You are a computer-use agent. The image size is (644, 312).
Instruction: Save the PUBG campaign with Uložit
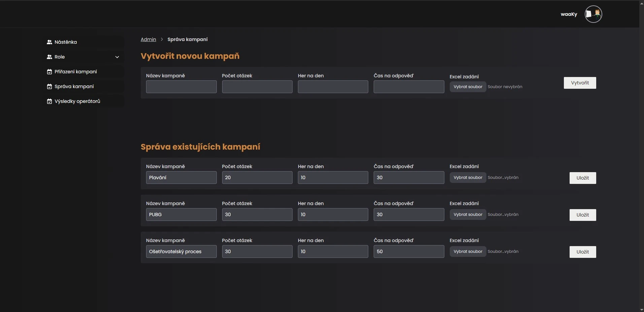pyautogui.click(x=582, y=215)
